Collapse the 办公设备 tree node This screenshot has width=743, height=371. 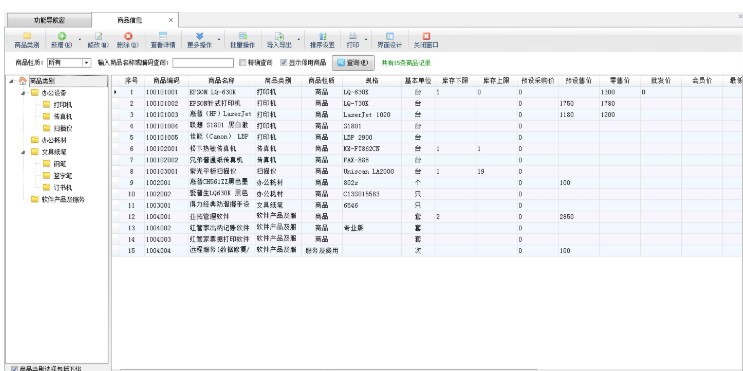[x=23, y=93]
